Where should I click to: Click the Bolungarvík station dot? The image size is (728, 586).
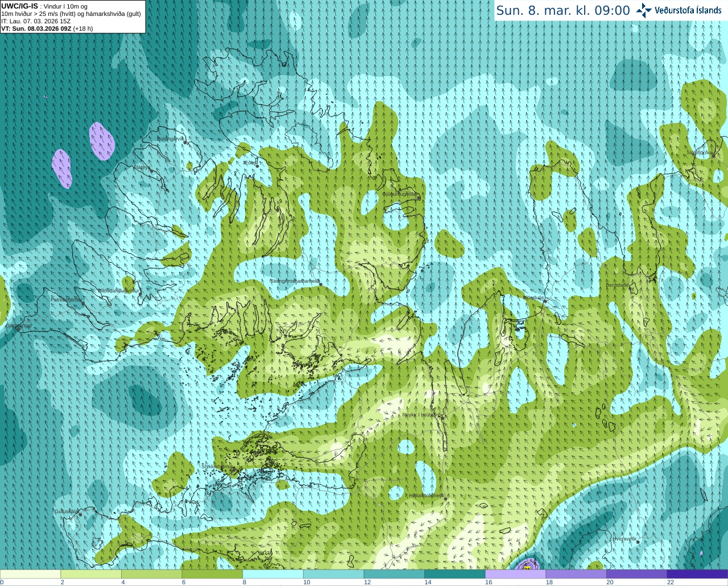tap(185, 142)
